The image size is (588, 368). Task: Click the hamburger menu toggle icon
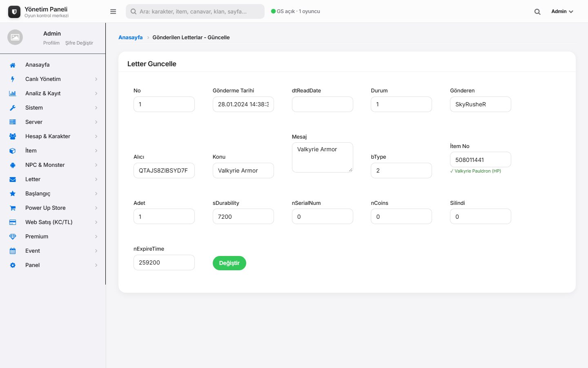[113, 11]
